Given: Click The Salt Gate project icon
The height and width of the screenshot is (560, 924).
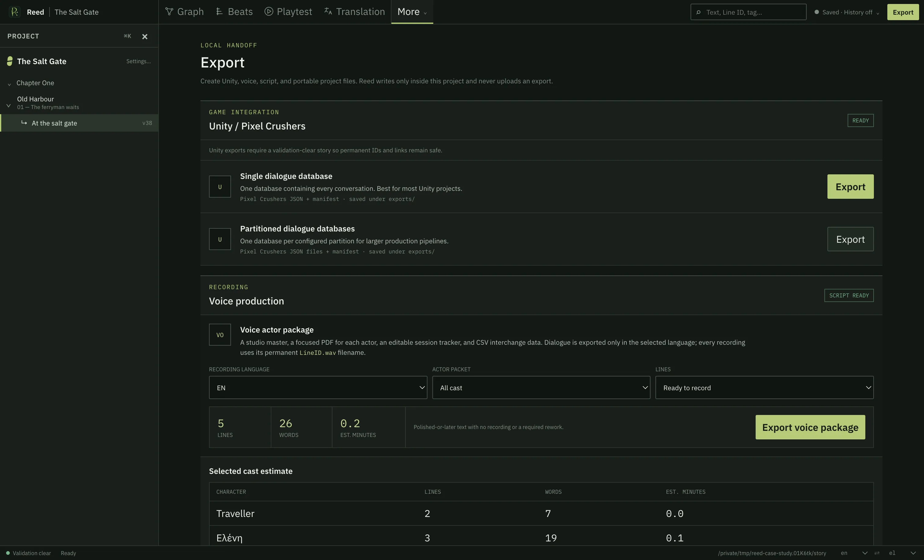Looking at the screenshot, I should [10, 61].
